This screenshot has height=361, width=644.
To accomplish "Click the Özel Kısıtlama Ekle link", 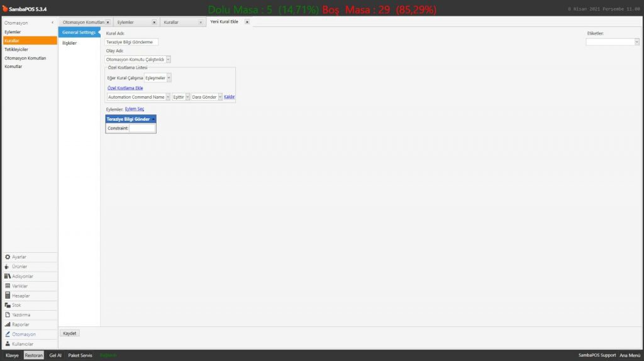I will click(x=125, y=88).
